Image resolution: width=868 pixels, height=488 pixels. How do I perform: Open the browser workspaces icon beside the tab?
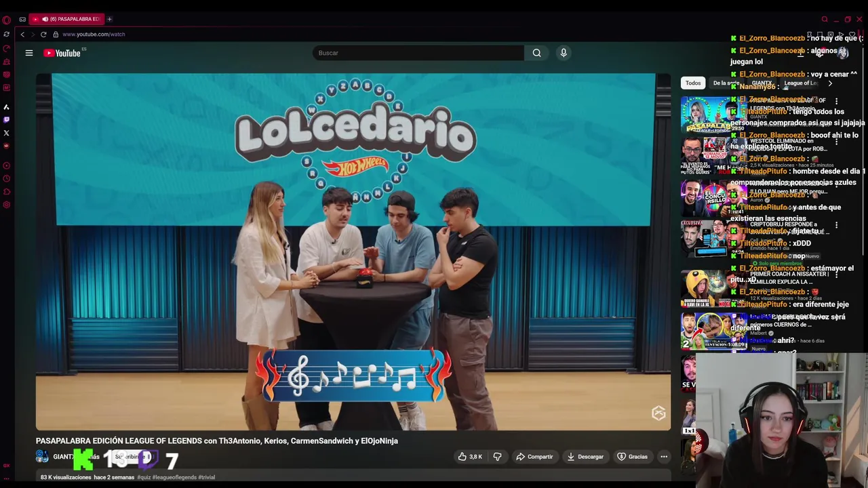pyautogui.click(x=22, y=19)
